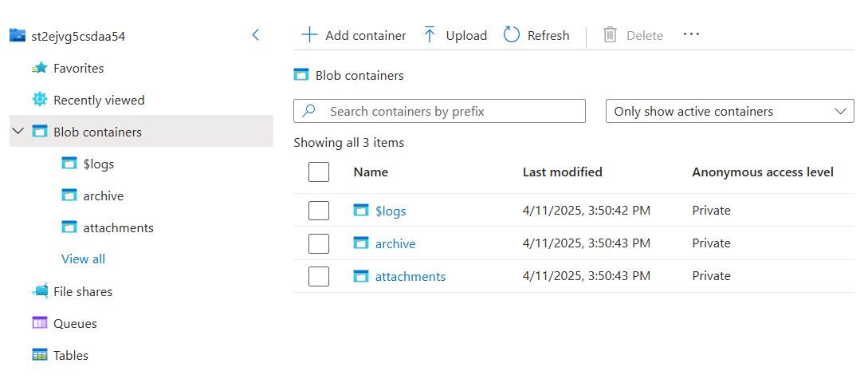The width and height of the screenshot is (868, 387).
Task: Check the box for $logs container
Action: tap(319, 211)
